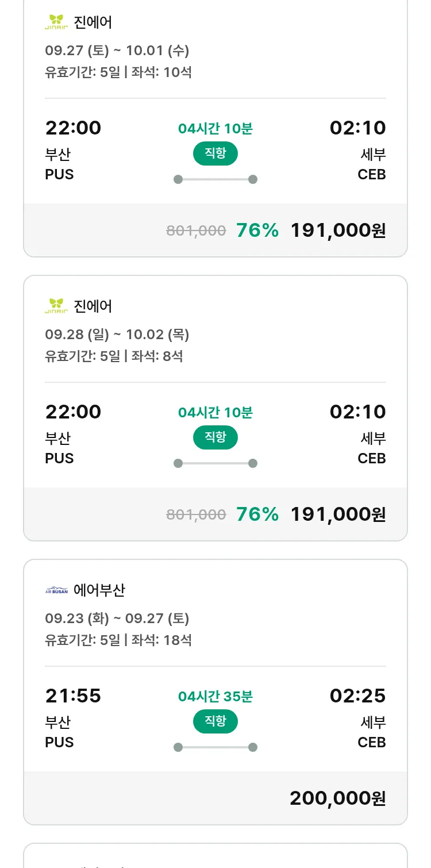Tap date range 09.27 (토) ~ 10.01 (수)
Image resolution: width=431 pixels, height=868 pixels.
117,51
